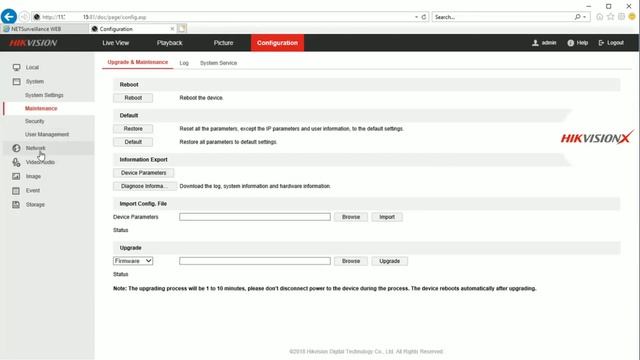Expand the address bar history dropdown arrow

(x=416, y=17)
